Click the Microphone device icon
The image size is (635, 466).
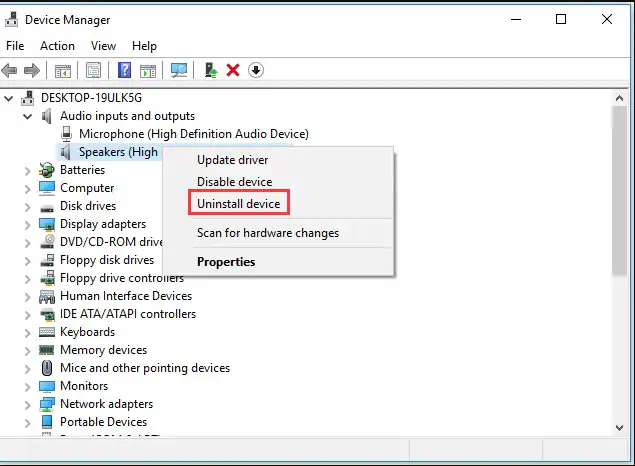point(66,134)
